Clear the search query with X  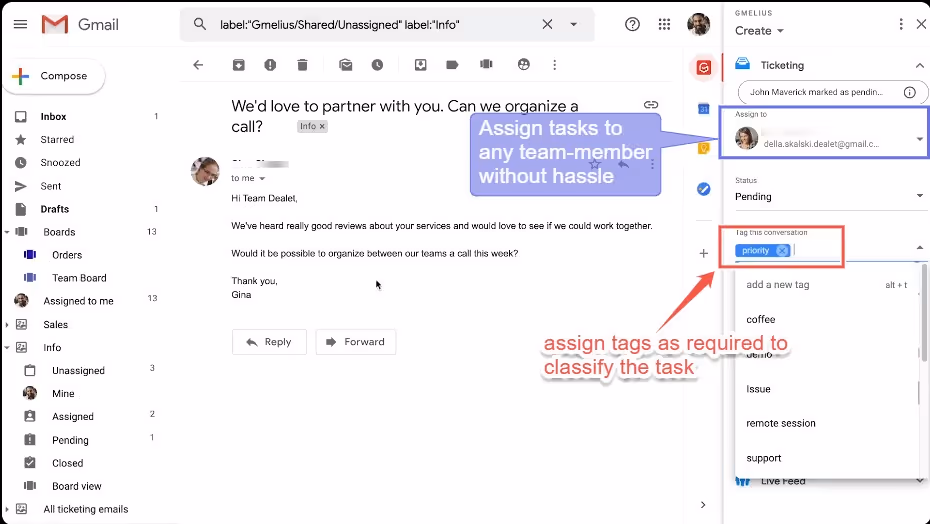tap(547, 24)
